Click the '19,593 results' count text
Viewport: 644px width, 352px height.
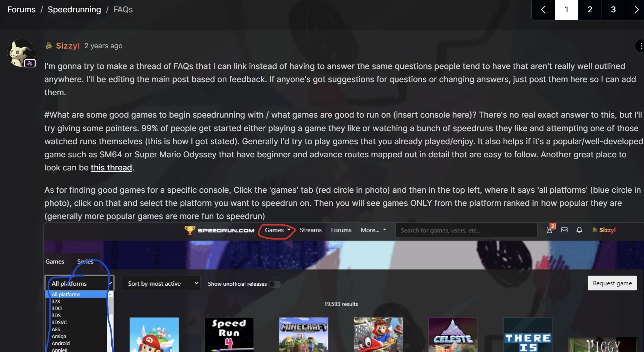[x=341, y=304]
